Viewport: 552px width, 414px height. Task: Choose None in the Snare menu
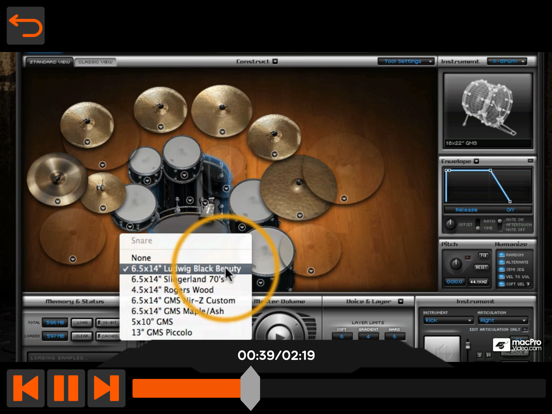pos(186,258)
